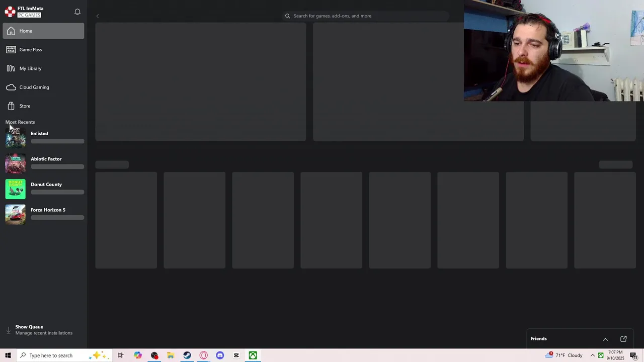
Task: Click the Friends panel label
Action: (x=538, y=339)
